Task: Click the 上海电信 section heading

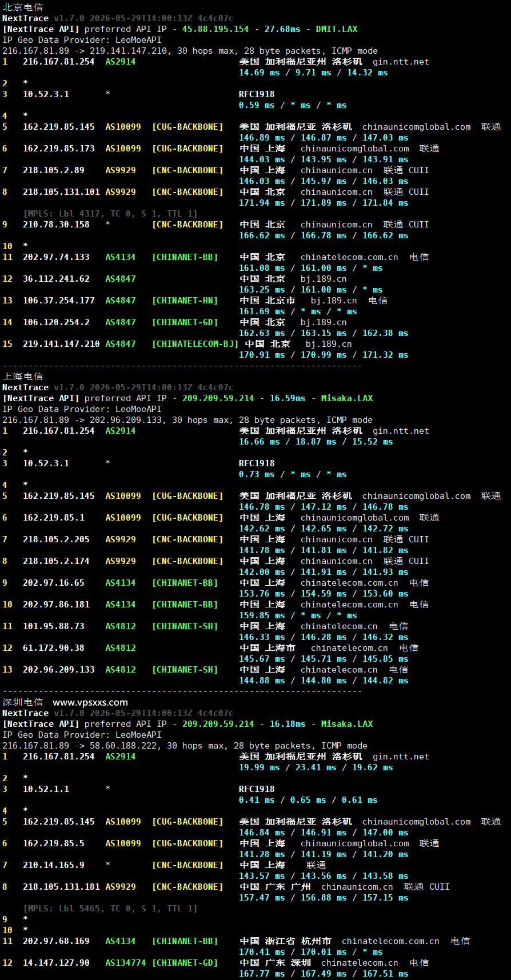Action: 22,377
